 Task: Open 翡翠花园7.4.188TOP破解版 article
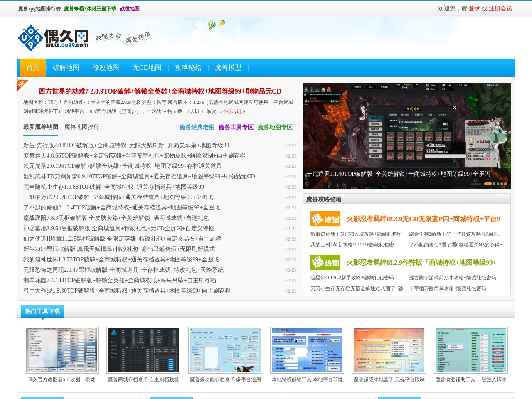point(120,281)
